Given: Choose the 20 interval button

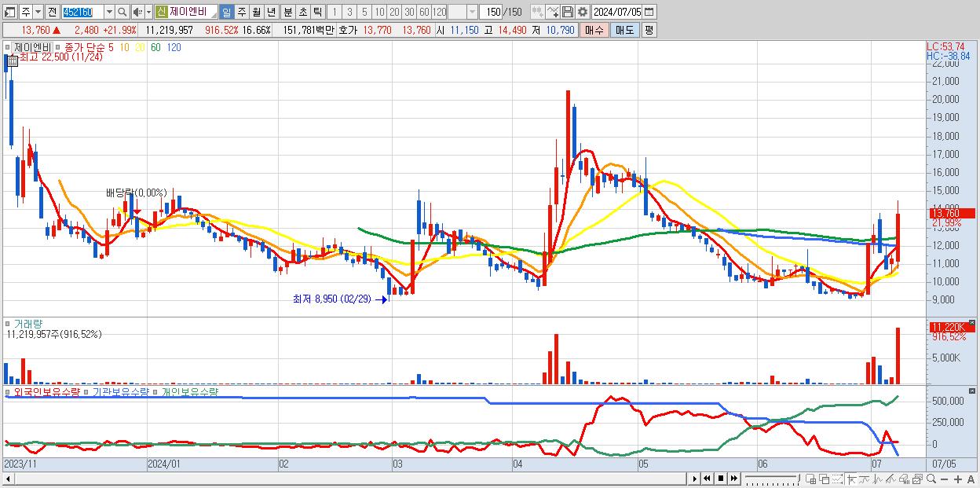Looking at the screenshot, I should pos(394,12).
